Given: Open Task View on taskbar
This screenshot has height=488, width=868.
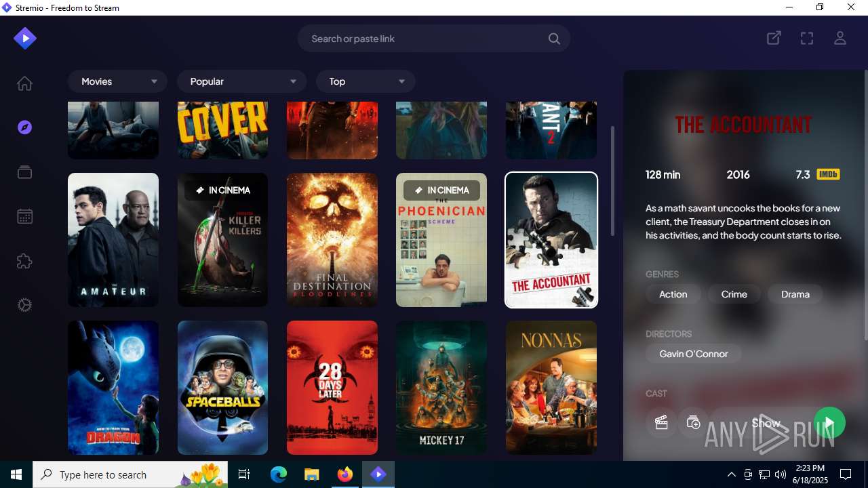Looking at the screenshot, I should [x=244, y=474].
